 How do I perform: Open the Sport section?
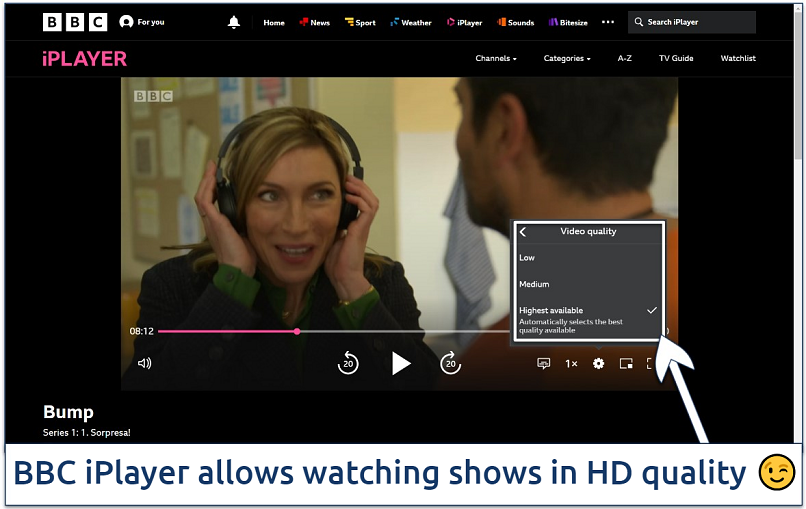click(x=360, y=23)
